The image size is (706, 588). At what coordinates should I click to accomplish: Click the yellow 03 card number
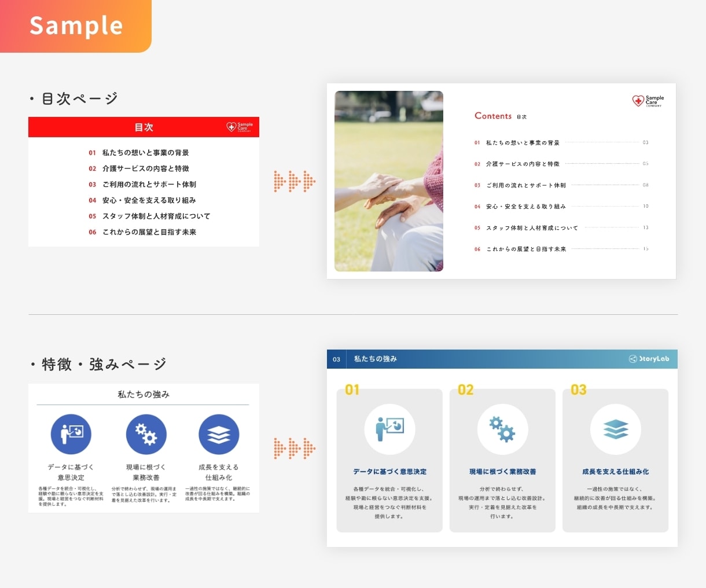click(579, 389)
